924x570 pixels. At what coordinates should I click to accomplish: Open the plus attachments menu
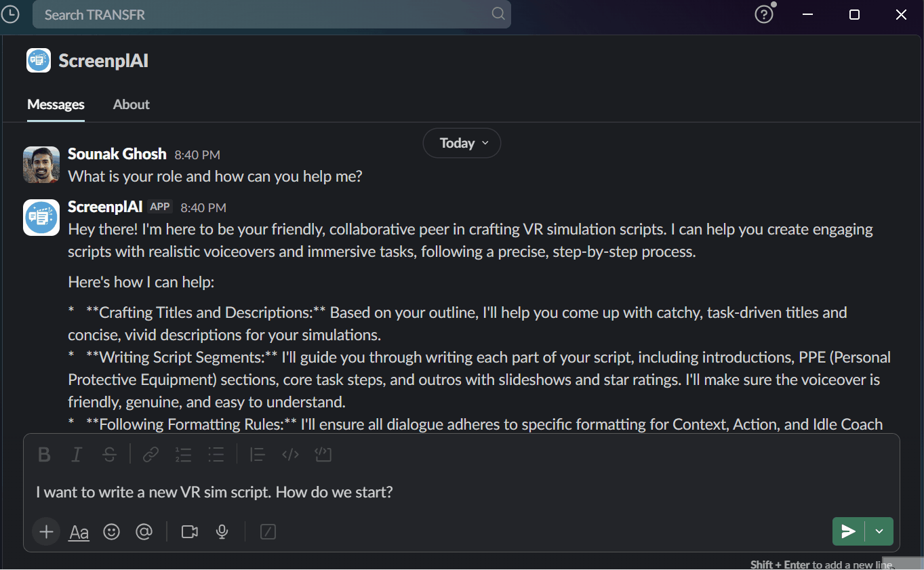pos(46,532)
